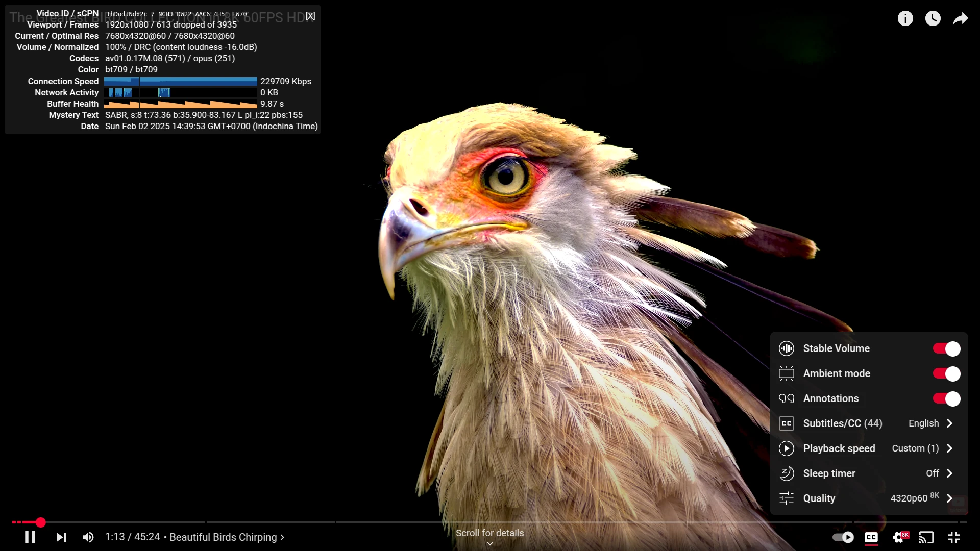Click the Ambient mode screen icon

pos(787,373)
